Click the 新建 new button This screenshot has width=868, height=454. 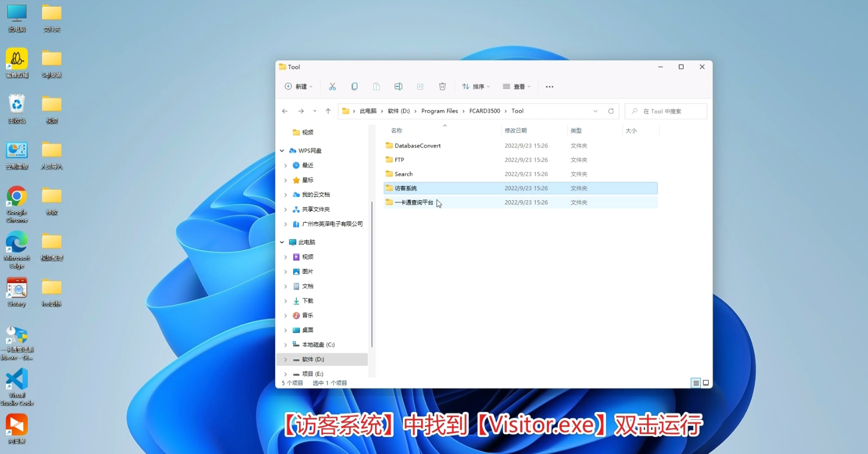pos(298,87)
